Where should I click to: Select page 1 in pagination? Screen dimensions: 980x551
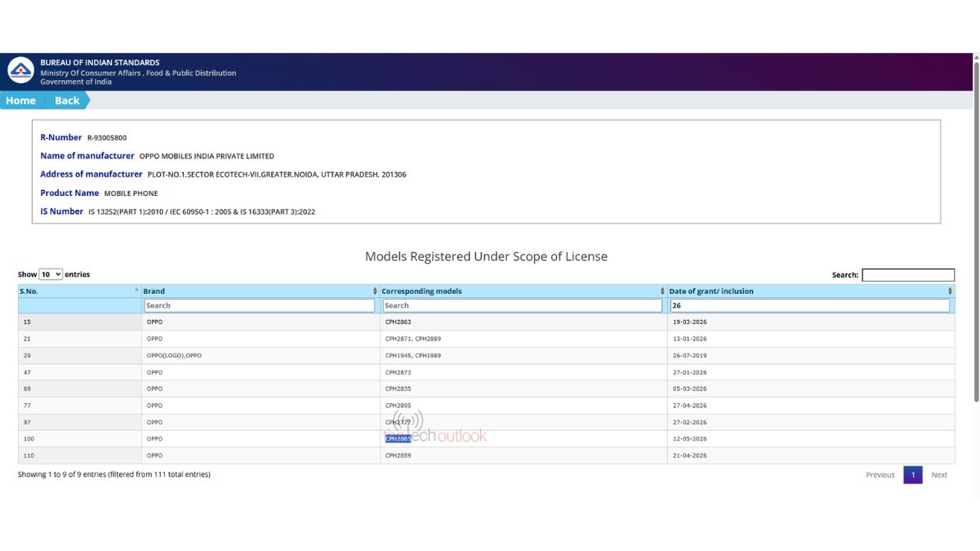click(x=913, y=474)
